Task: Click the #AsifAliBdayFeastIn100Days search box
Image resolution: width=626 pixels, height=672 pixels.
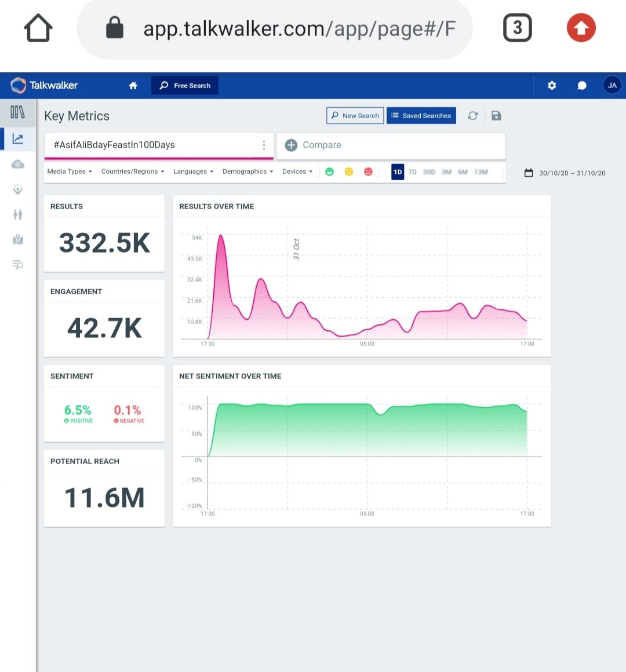Action: tap(159, 145)
